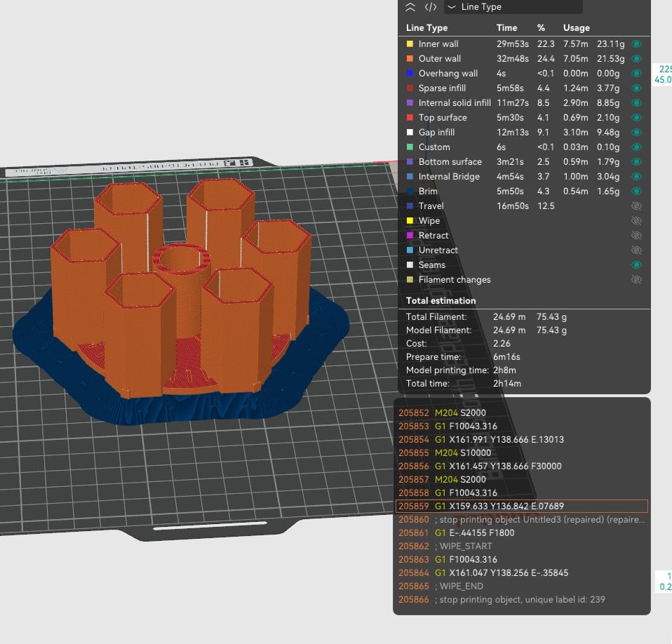
Task: Hide Outer wall lines via eye icon
Action: 636,59
